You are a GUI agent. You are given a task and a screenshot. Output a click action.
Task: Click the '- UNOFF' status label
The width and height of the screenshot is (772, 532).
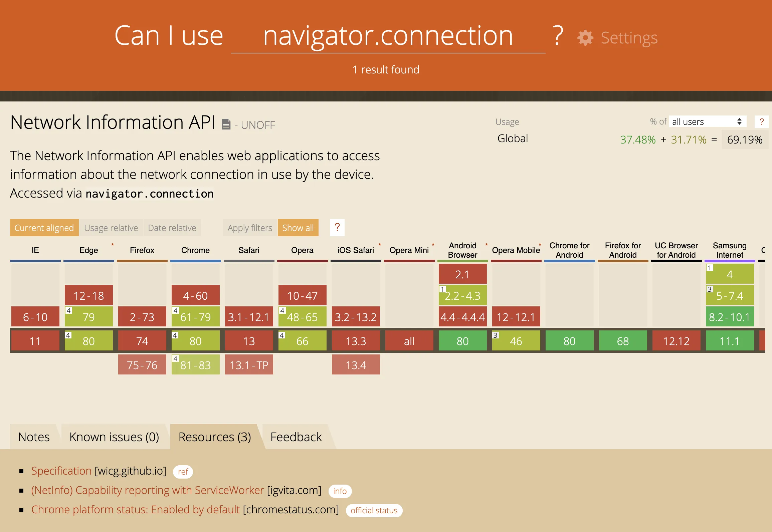[x=255, y=125]
